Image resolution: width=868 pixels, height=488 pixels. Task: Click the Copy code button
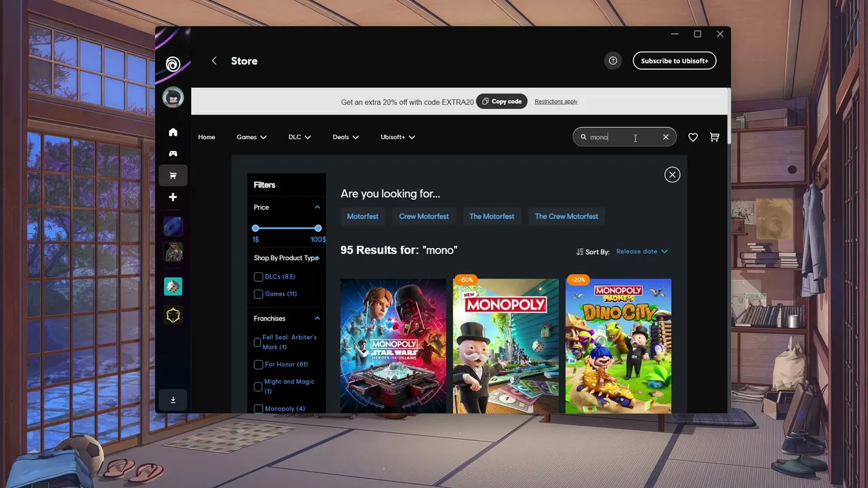pyautogui.click(x=502, y=102)
